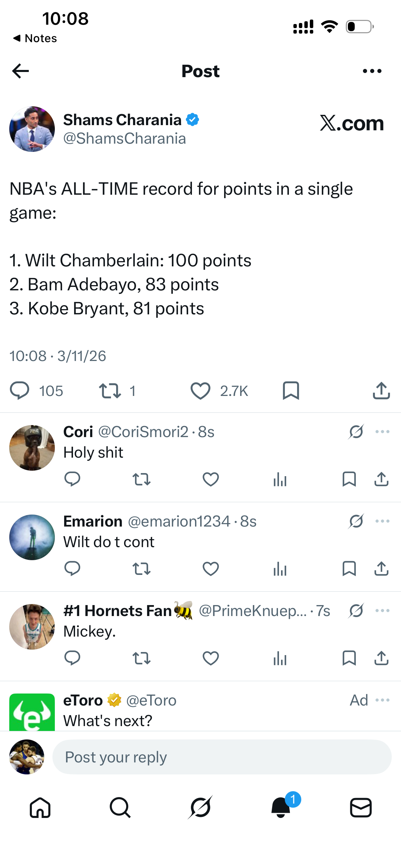401x868 pixels.
Task: Open more options on Emarion's reply
Action: point(382,521)
